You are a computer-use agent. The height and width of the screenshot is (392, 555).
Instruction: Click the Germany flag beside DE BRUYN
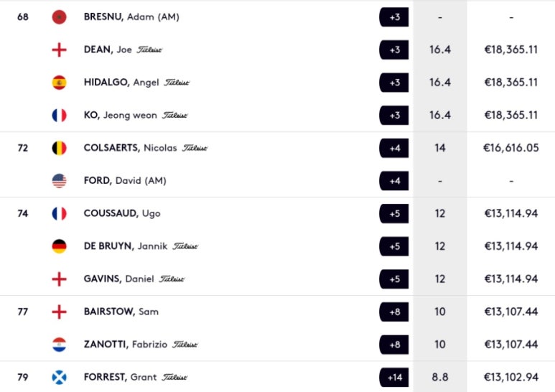pyautogui.click(x=59, y=246)
